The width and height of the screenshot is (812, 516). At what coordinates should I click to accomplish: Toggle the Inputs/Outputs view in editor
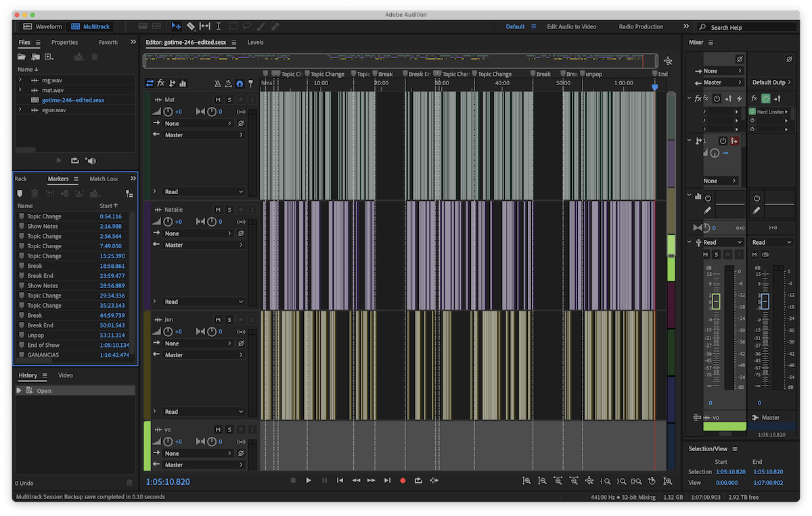pos(150,83)
